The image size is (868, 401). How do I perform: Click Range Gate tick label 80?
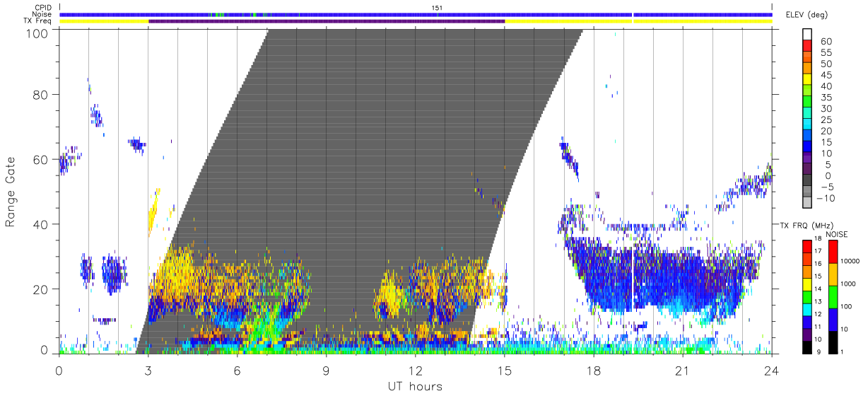pyautogui.click(x=42, y=94)
